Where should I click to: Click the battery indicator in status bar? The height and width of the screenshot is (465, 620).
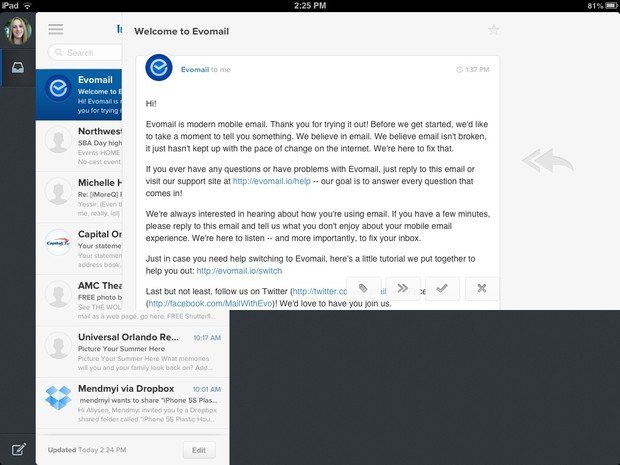(x=609, y=6)
